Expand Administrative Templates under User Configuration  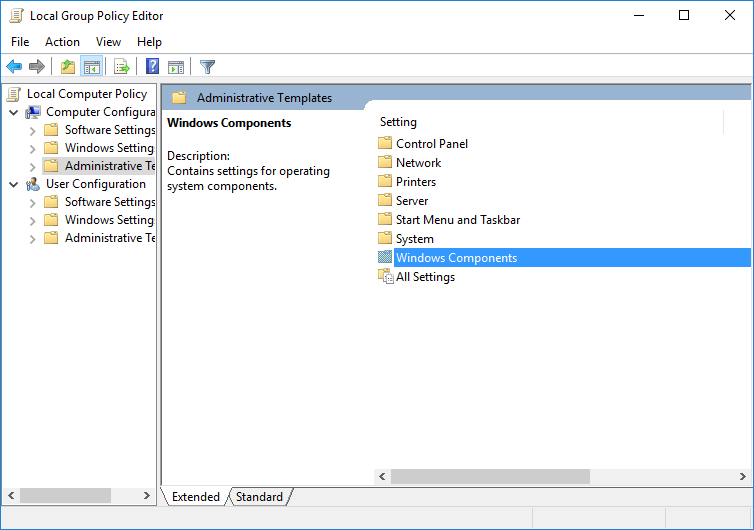pos(32,239)
